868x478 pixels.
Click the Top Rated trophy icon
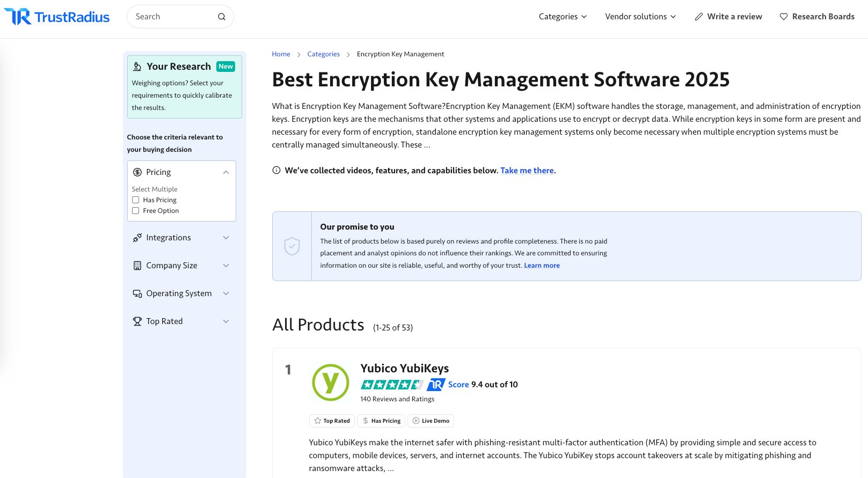(137, 321)
